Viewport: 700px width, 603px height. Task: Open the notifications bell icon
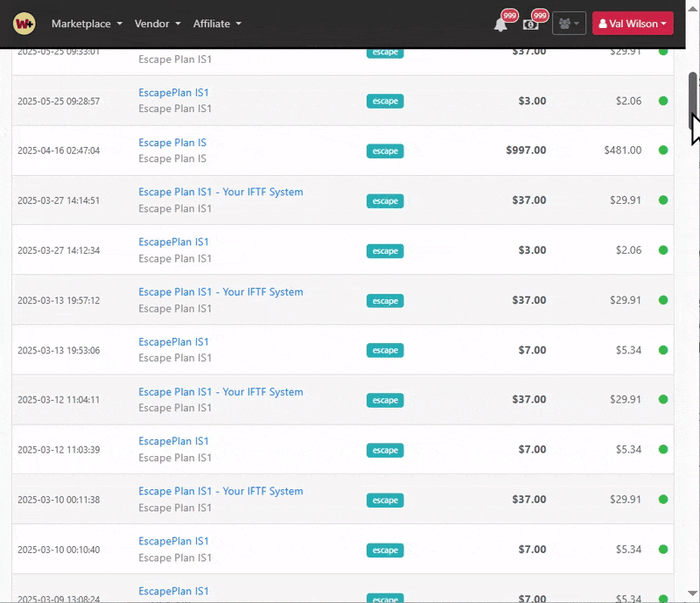coord(500,25)
